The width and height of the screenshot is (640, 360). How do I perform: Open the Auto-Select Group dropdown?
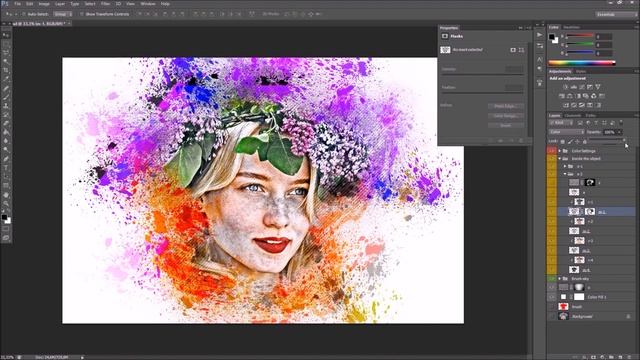pos(62,14)
